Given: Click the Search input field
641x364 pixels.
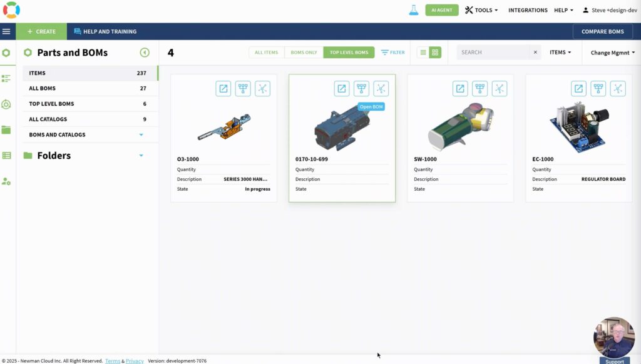Looking at the screenshot, I should pyautogui.click(x=493, y=53).
